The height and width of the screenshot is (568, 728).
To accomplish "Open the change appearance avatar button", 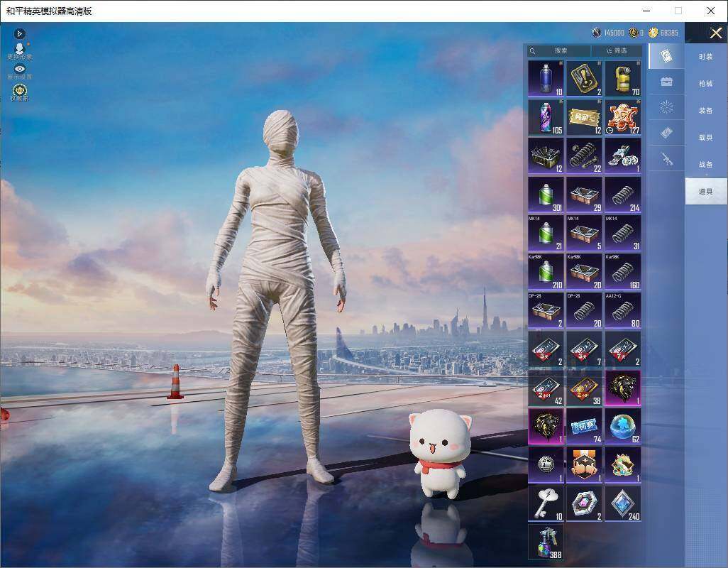I will (x=19, y=51).
